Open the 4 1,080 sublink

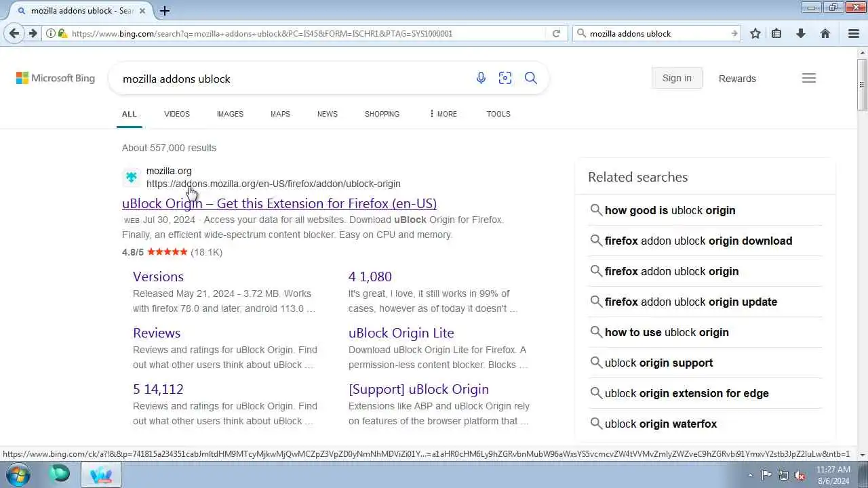pyautogui.click(x=370, y=277)
